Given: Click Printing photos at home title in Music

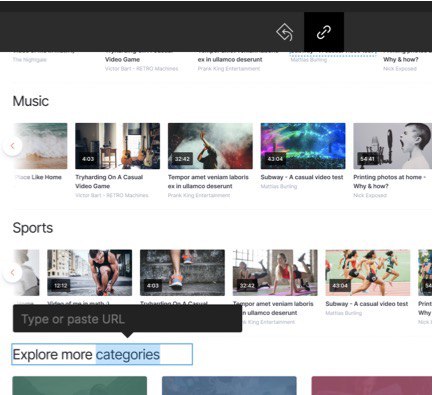Looking at the screenshot, I should (389, 182).
